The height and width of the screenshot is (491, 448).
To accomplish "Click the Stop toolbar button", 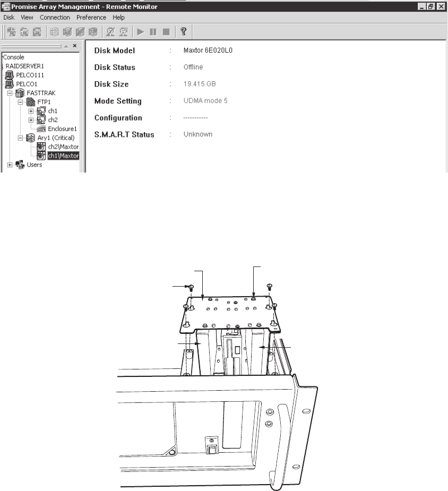I will pos(166,32).
